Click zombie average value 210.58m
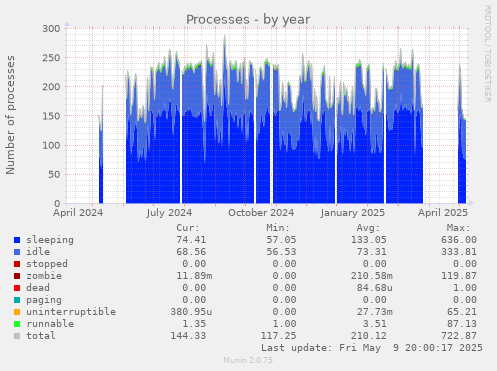 pyautogui.click(x=371, y=276)
